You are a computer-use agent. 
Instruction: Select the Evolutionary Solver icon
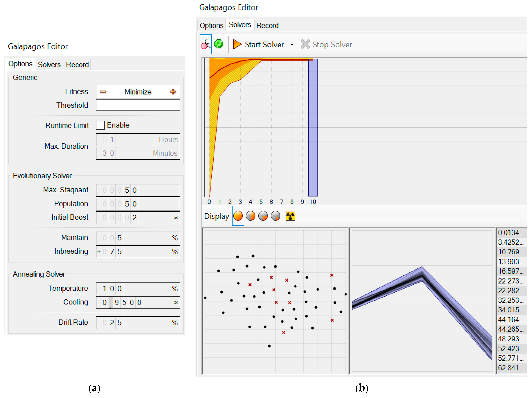[206, 44]
